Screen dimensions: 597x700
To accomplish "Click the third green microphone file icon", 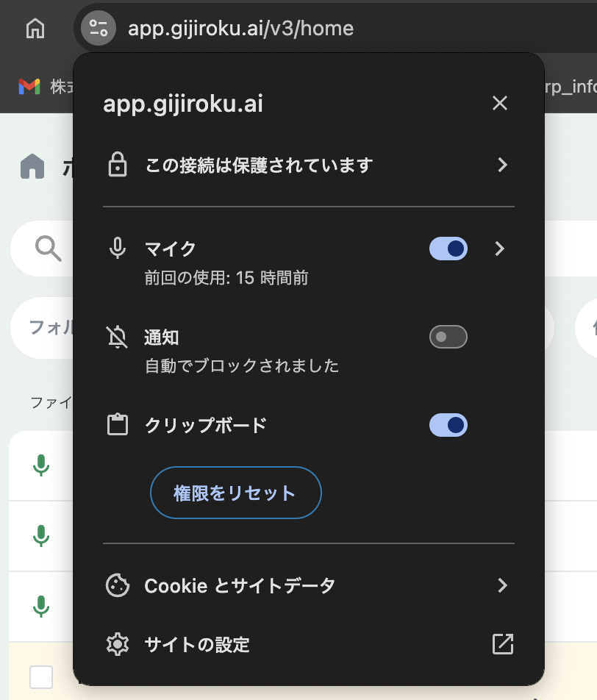I will [41, 607].
